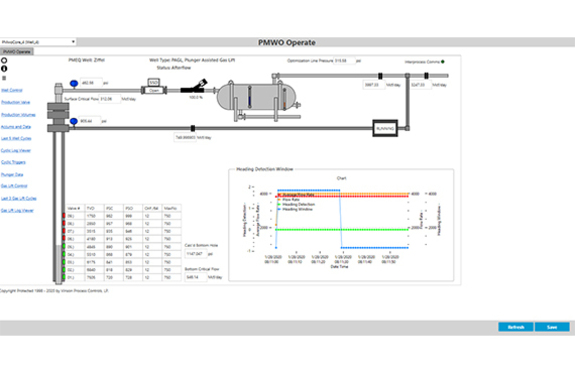Screen dimensions: 575x373
Task: Click the PSC column header
Action: [x=114, y=208]
